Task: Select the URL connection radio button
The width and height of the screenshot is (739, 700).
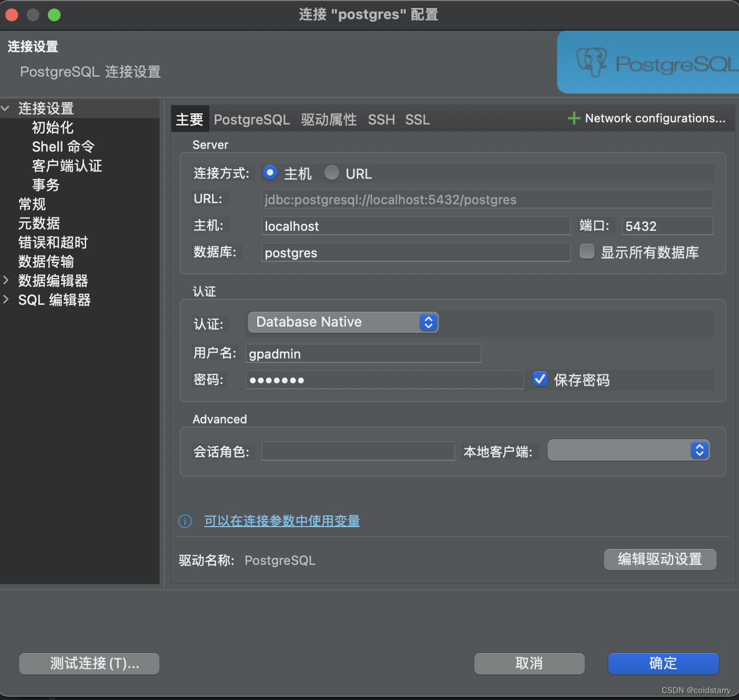Action: coord(332,172)
